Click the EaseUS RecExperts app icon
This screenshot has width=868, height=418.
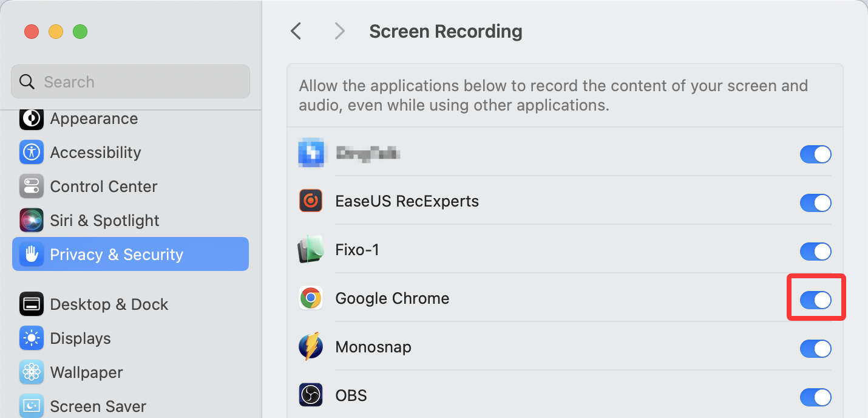tap(311, 201)
